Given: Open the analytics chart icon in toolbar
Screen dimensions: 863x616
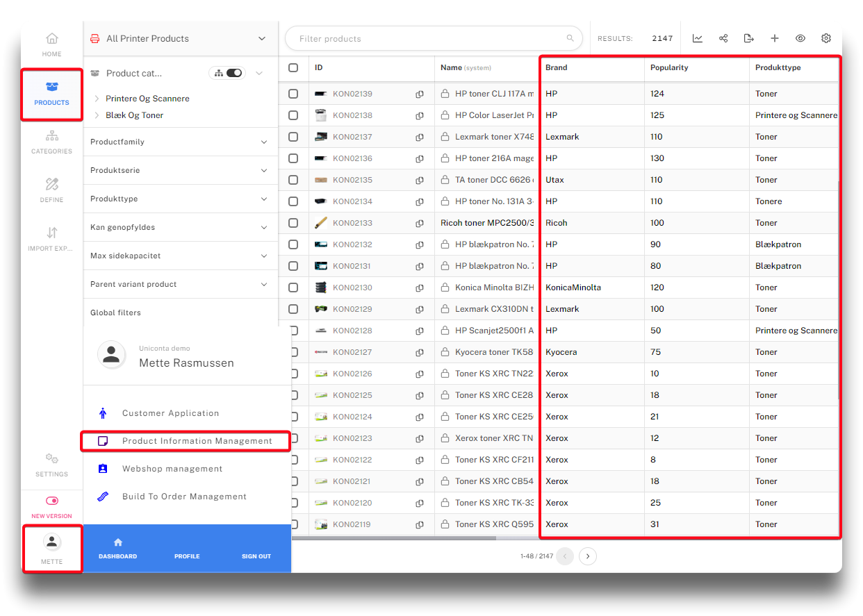Looking at the screenshot, I should [698, 39].
